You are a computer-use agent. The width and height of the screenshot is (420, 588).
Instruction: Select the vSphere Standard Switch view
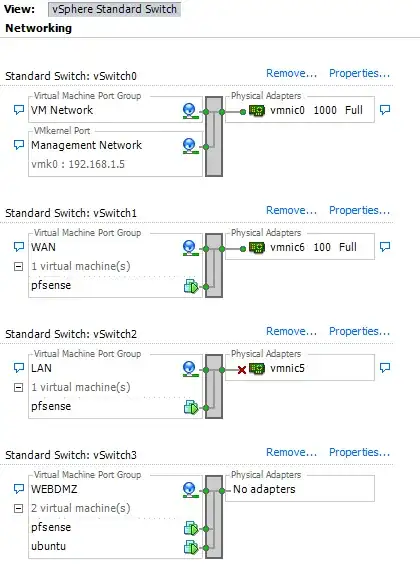[x=114, y=9]
